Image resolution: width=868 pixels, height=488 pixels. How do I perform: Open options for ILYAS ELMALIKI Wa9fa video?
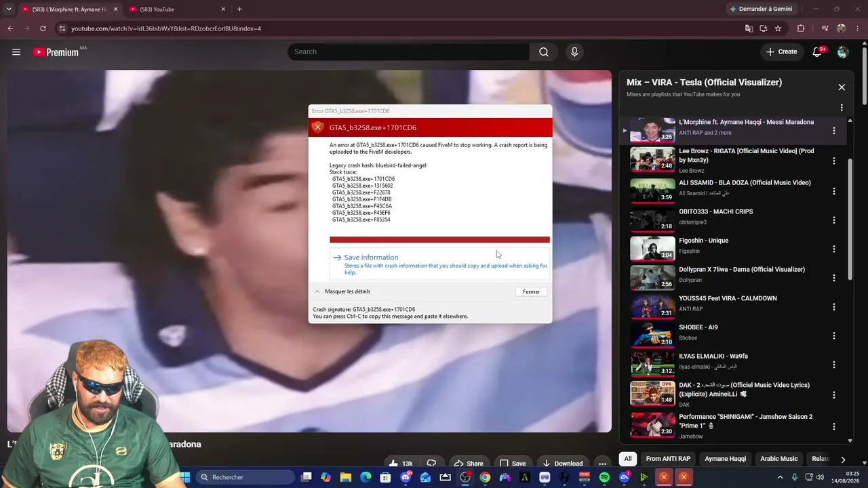click(x=834, y=365)
